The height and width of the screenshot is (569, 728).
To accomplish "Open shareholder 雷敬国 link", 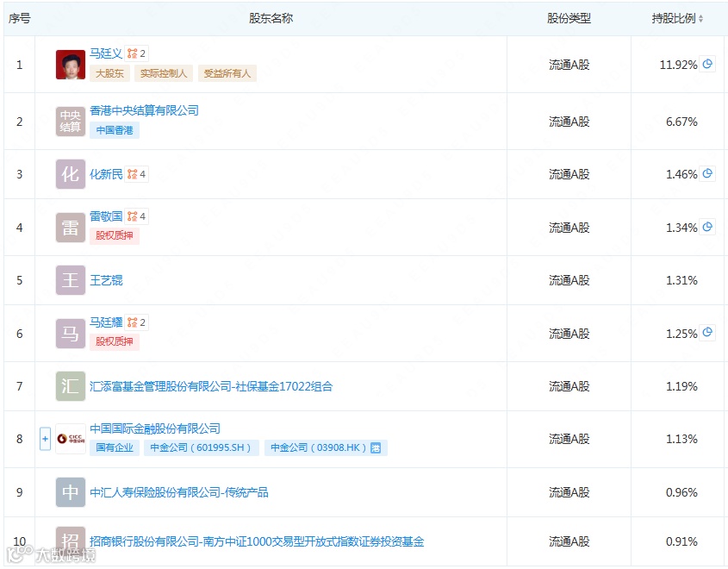I will coord(106,216).
